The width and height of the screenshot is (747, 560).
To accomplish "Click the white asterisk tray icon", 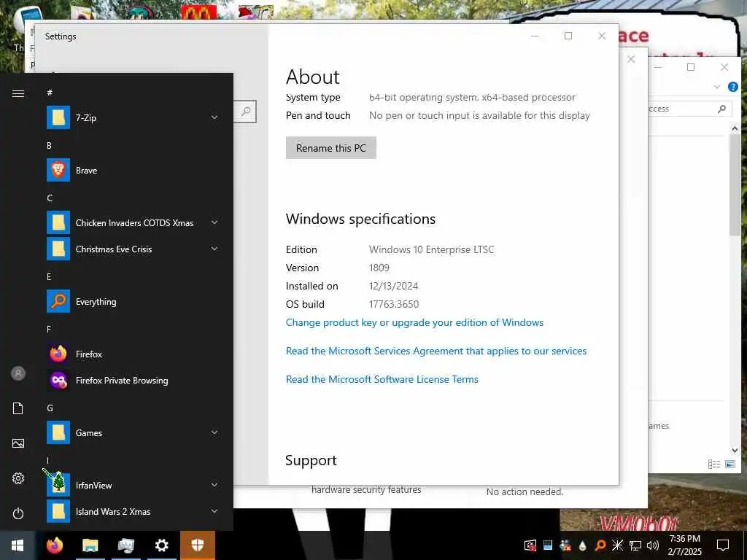I will point(617,545).
